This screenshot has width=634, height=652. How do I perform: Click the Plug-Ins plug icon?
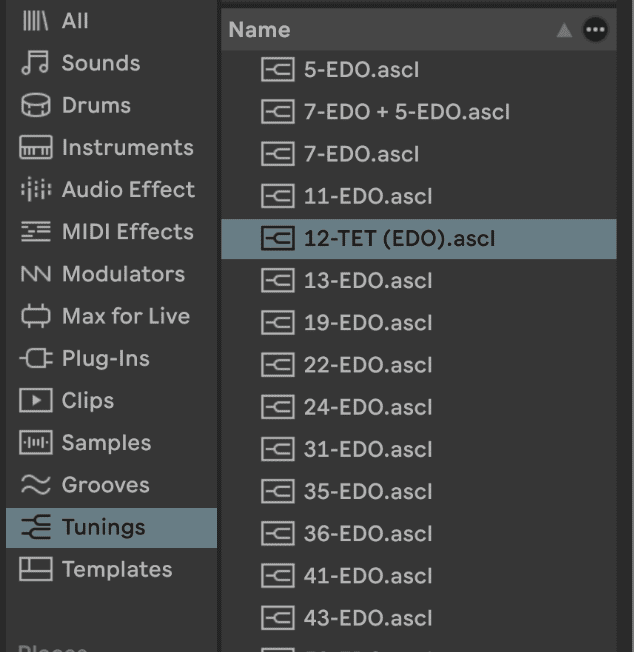(35, 359)
